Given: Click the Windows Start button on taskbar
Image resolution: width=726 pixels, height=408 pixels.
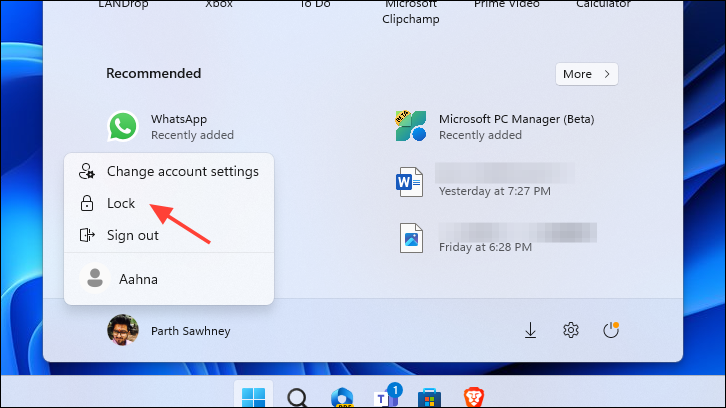Looking at the screenshot, I should (253, 396).
